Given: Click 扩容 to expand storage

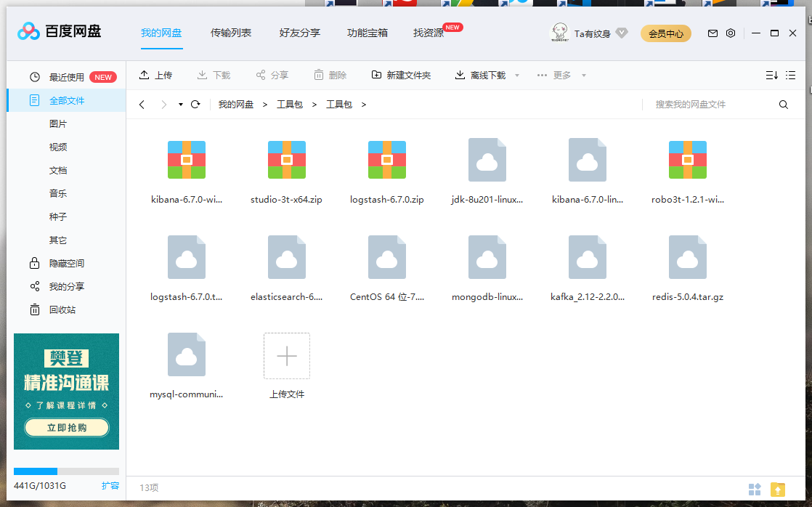Looking at the screenshot, I should coord(110,486).
